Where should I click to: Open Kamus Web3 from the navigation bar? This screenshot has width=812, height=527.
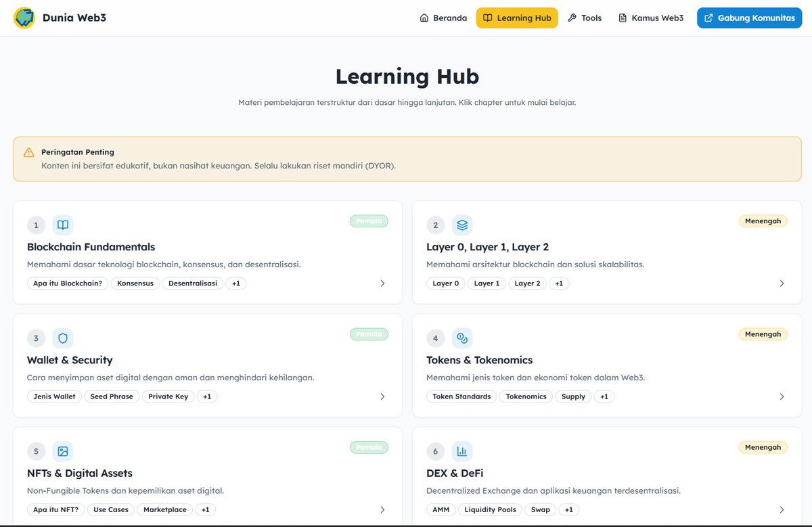(651, 18)
